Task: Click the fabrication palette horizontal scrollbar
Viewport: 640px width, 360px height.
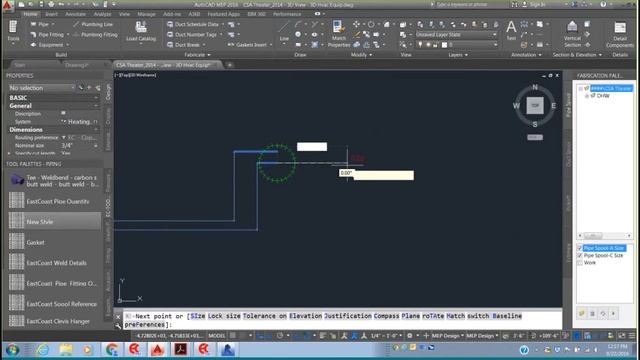Action: click(x=604, y=236)
